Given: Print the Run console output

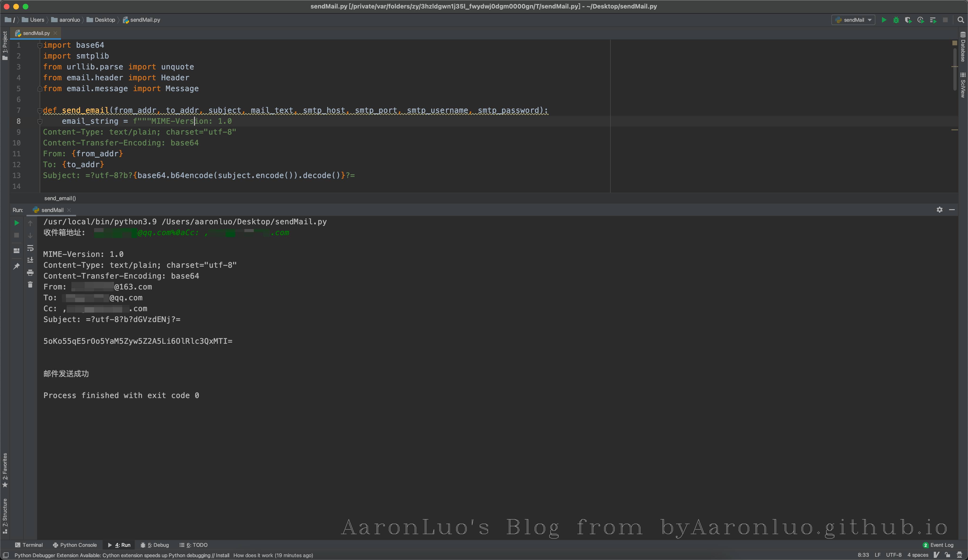Looking at the screenshot, I should [30, 272].
